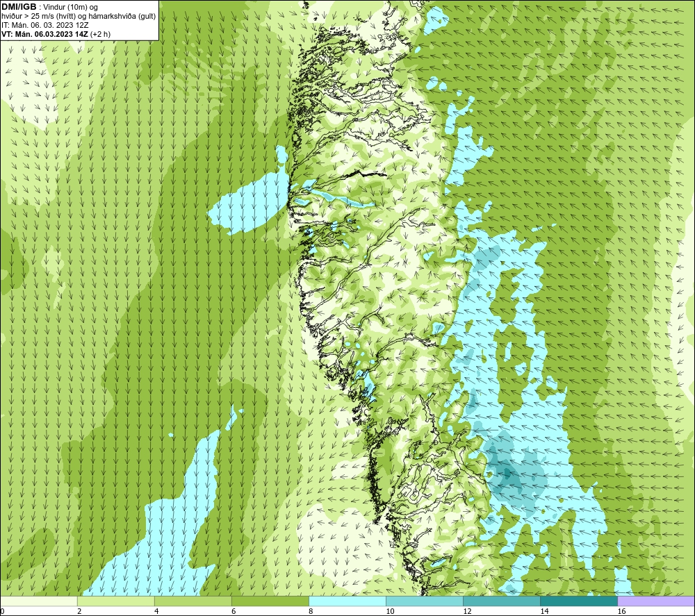Click the scale label "0"
This screenshot has height=616, width=695.
pyautogui.click(x=2, y=612)
